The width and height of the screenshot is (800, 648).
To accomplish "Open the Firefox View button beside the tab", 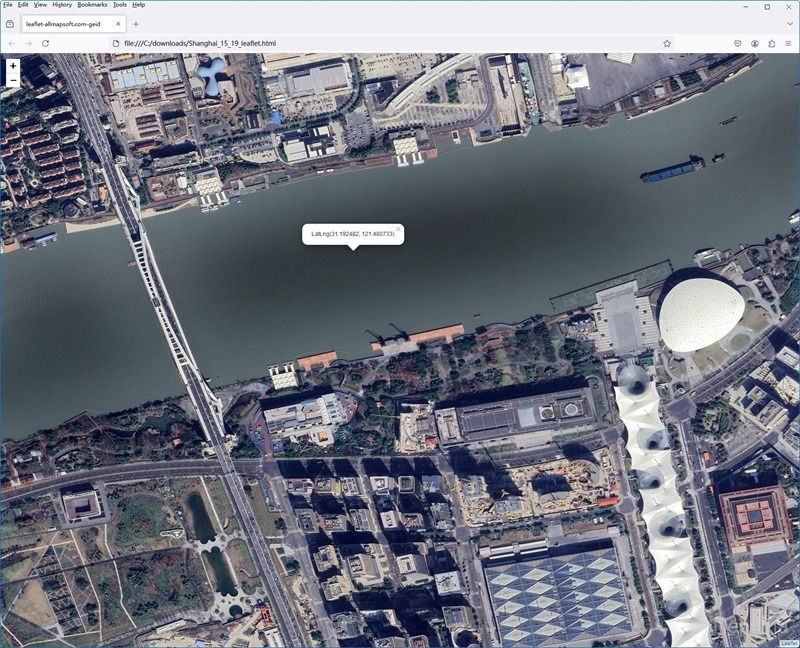I will tap(10, 23).
